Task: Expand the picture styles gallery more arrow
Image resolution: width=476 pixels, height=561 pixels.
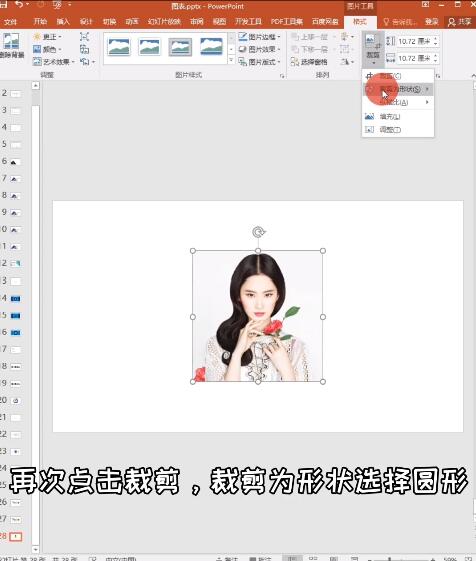Action: 231,60
